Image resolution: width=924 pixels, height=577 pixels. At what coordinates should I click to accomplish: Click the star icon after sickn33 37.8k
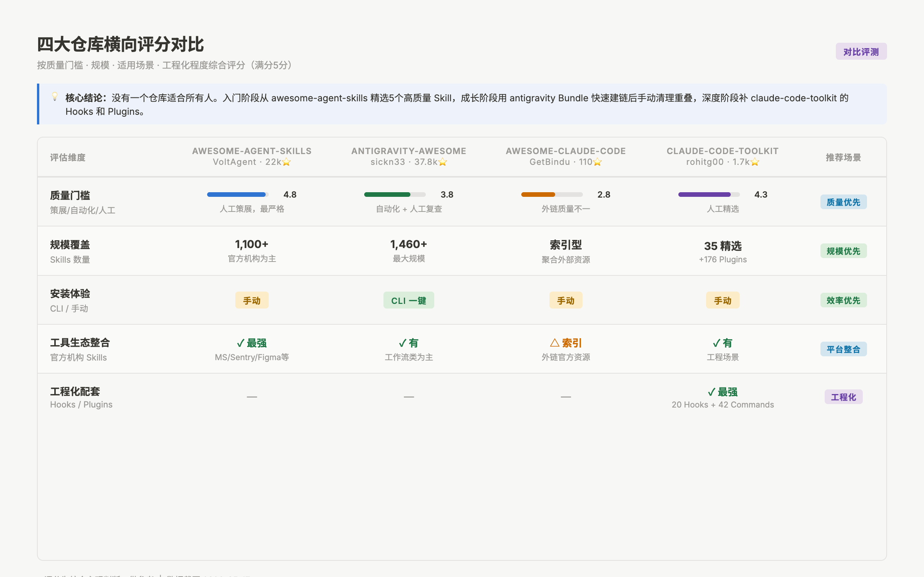coord(443,162)
